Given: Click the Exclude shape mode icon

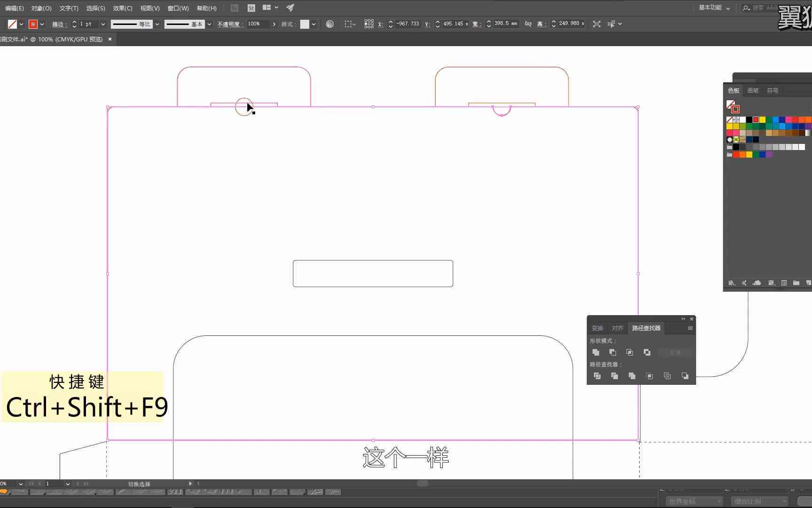Looking at the screenshot, I should [647, 352].
